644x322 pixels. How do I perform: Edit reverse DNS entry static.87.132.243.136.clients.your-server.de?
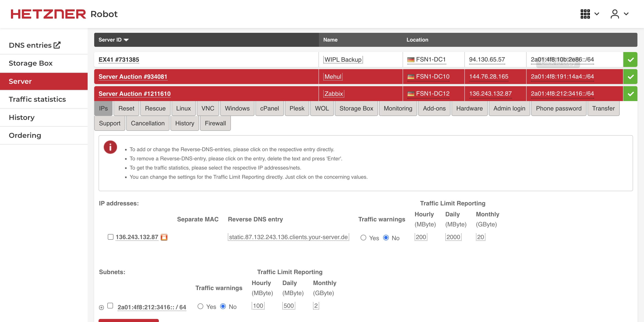coord(288,237)
